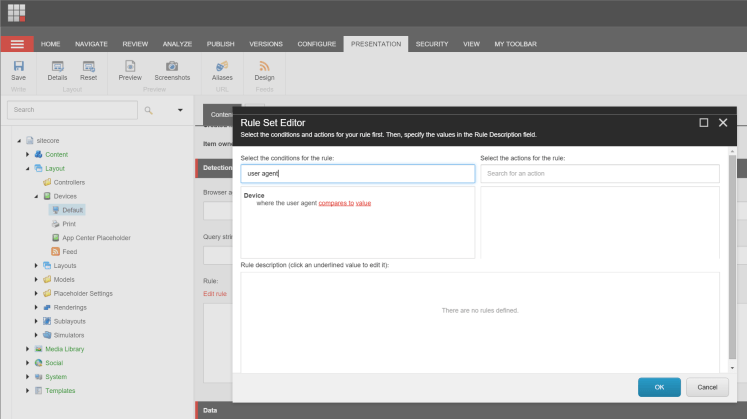The height and width of the screenshot is (419, 747).
Task: Collapse the Devices tree node
Action: click(x=36, y=197)
